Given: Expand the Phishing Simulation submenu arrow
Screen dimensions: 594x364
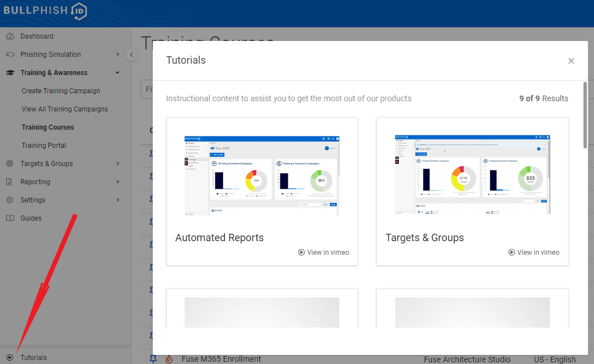Looking at the screenshot, I should [x=118, y=55].
